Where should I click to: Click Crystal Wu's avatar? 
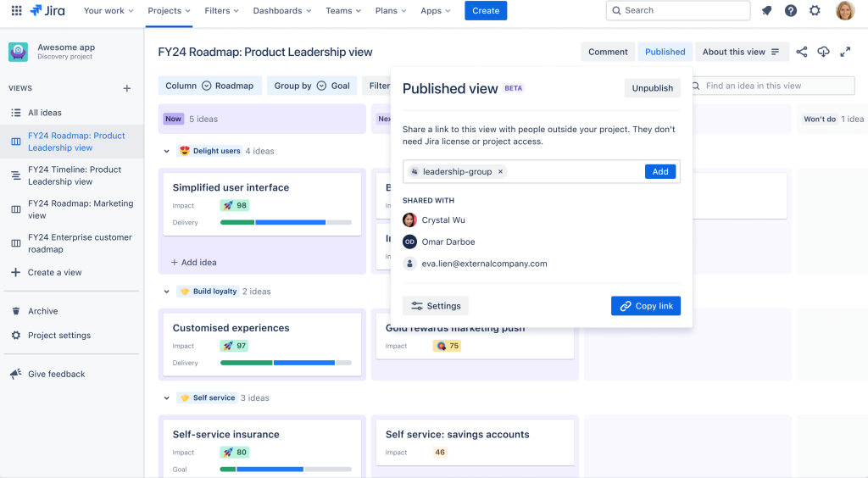click(x=409, y=220)
